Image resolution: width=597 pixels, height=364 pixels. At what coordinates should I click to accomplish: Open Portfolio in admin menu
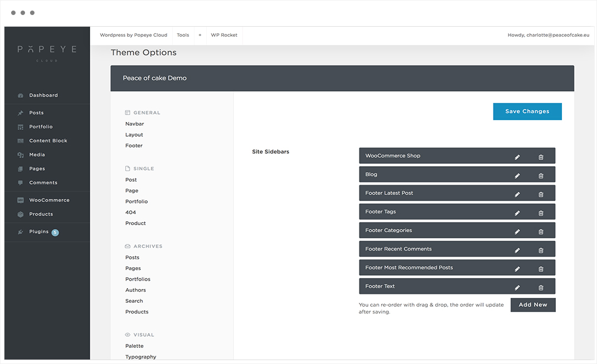pyautogui.click(x=41, y=127)
